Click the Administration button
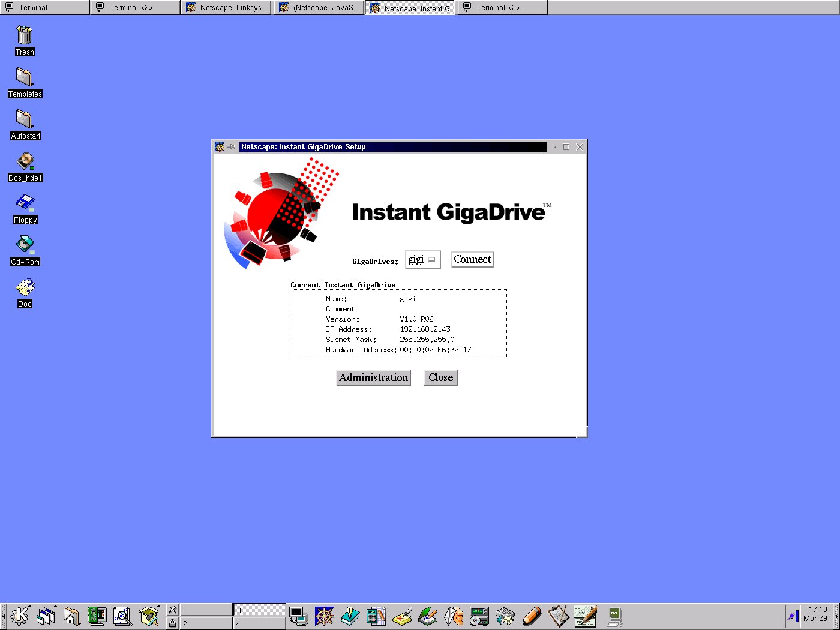 373,377
